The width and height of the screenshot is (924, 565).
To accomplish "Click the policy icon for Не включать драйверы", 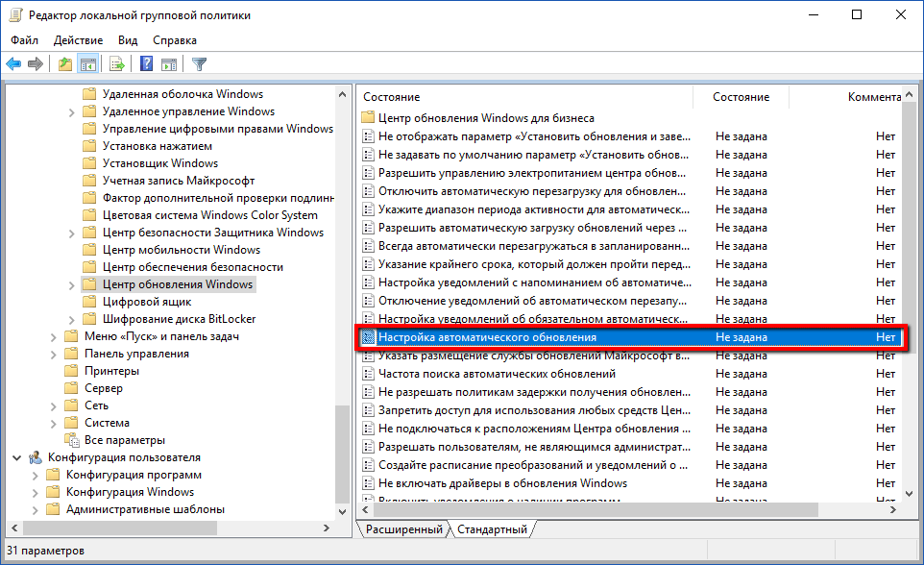I will pos(368,483).
